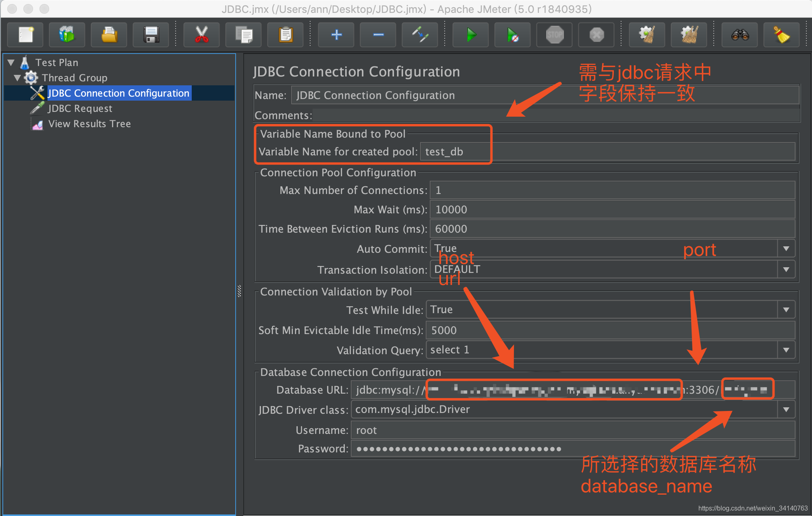Click the Open file folder icon
812x516 pixels.
(109, 35)
